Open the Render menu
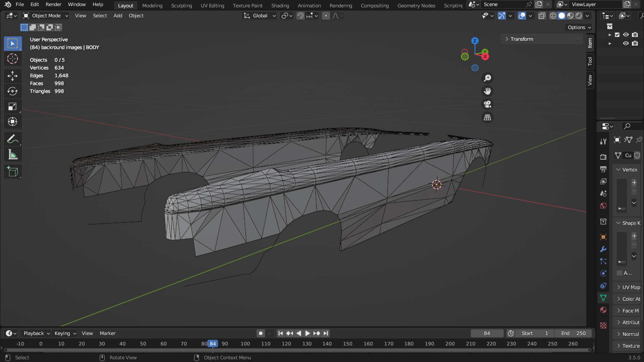 click(53, 4)
